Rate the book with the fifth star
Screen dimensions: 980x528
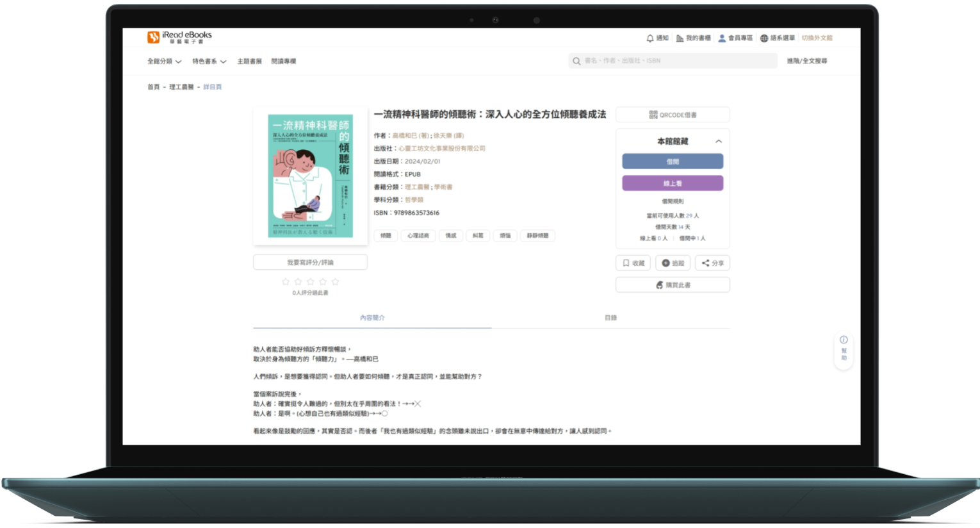click(335, 282)
